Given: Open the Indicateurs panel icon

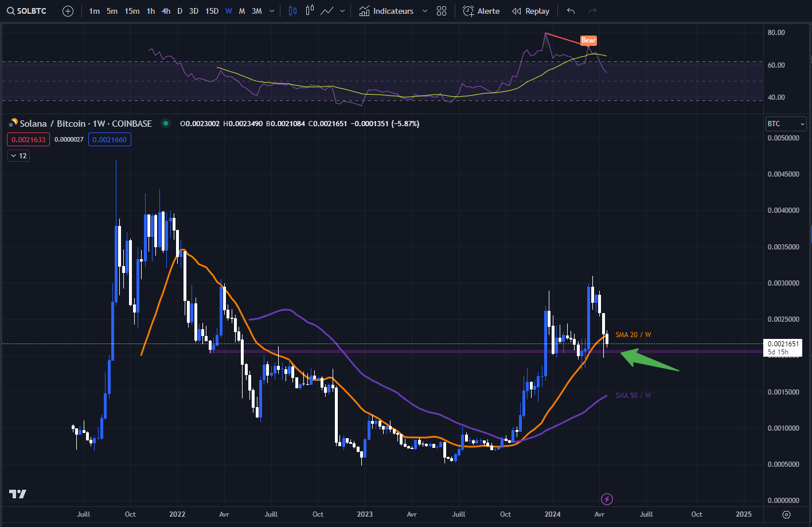Looking at the screenshot, I should (x=364, y=10).
